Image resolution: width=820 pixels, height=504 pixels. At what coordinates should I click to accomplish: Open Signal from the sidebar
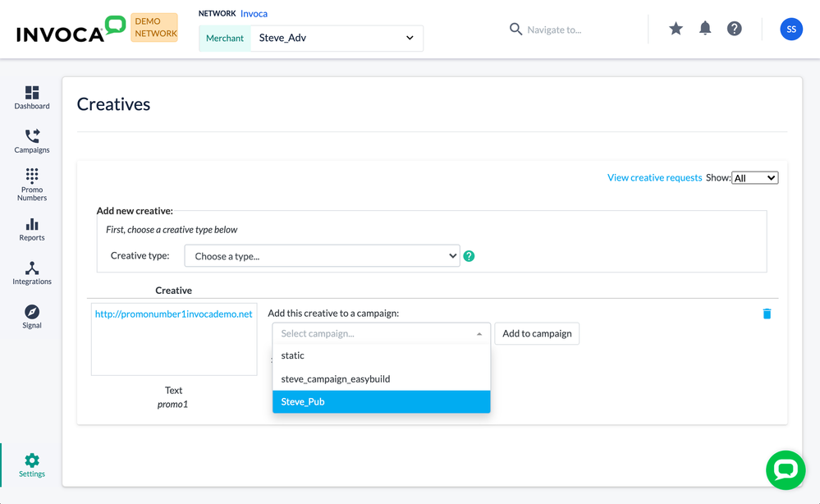tap(32, 317)
